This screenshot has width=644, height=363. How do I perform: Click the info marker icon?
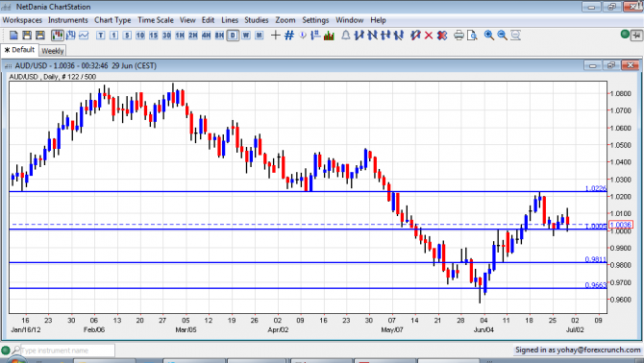pyautogui.click(x=303, y=36)
